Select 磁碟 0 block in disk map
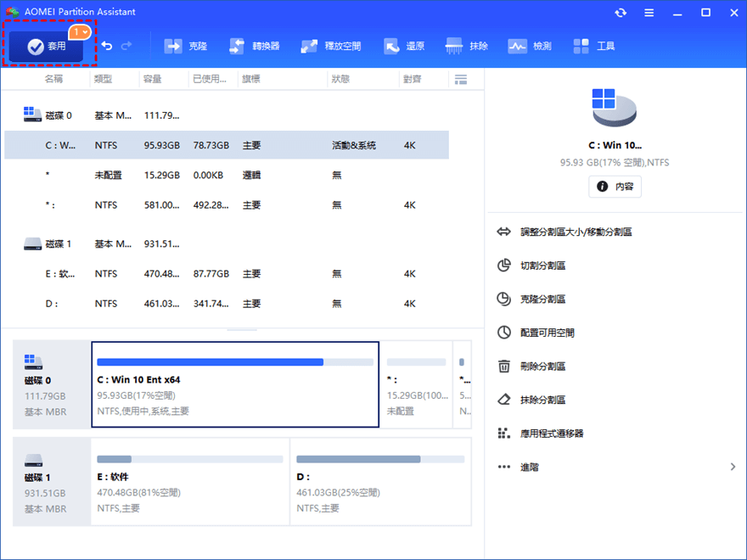This screenshot has height=560, width=747. tap(52, 384)
